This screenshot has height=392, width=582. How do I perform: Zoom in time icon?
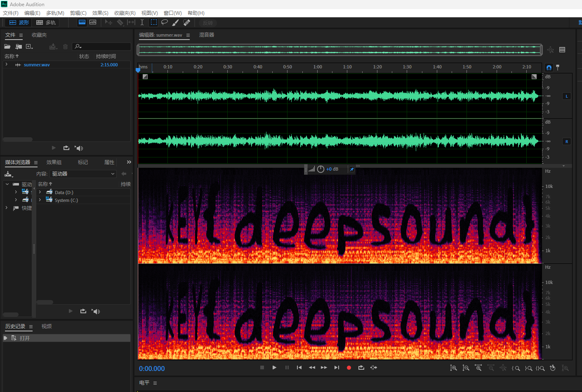478,368
